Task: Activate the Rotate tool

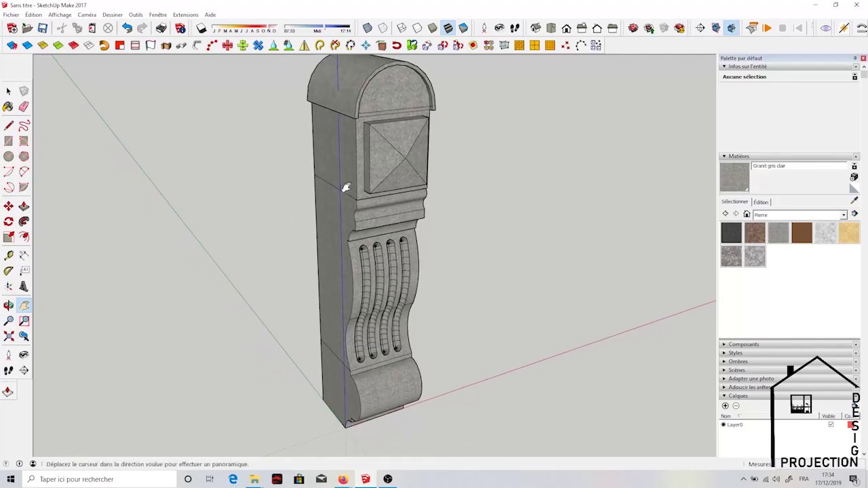Action: 8,222
